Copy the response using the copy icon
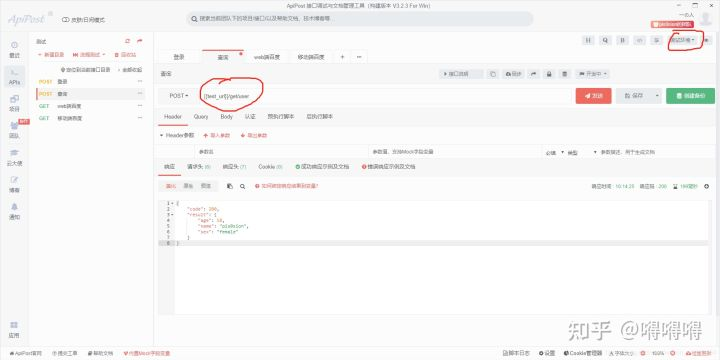This screenshot has width=720, height=360. pos(230,186)
